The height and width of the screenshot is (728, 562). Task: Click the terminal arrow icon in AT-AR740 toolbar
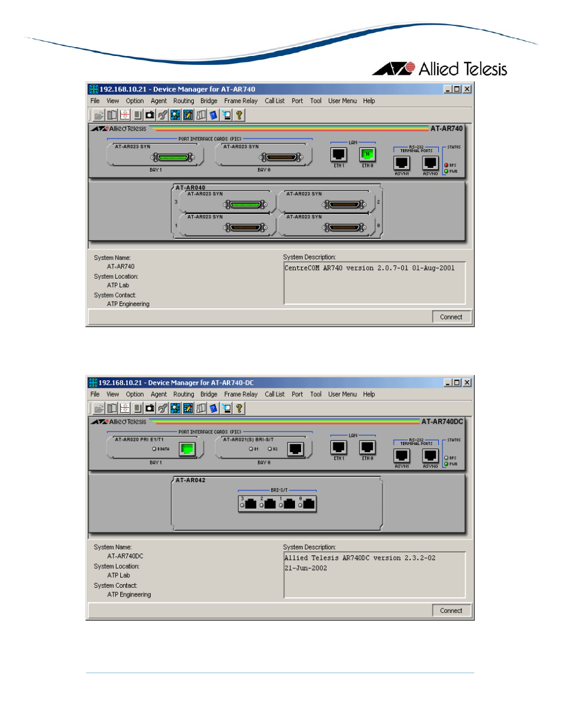click(226, 115)
